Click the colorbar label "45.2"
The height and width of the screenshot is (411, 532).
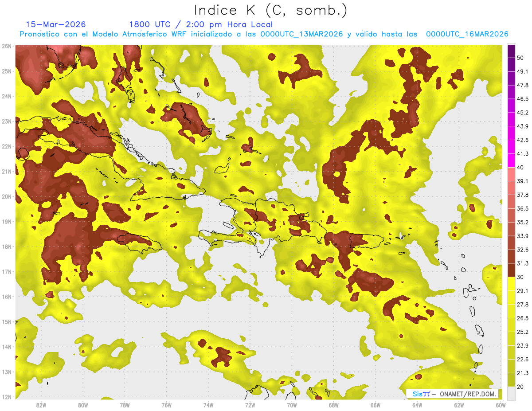[523, 113]
